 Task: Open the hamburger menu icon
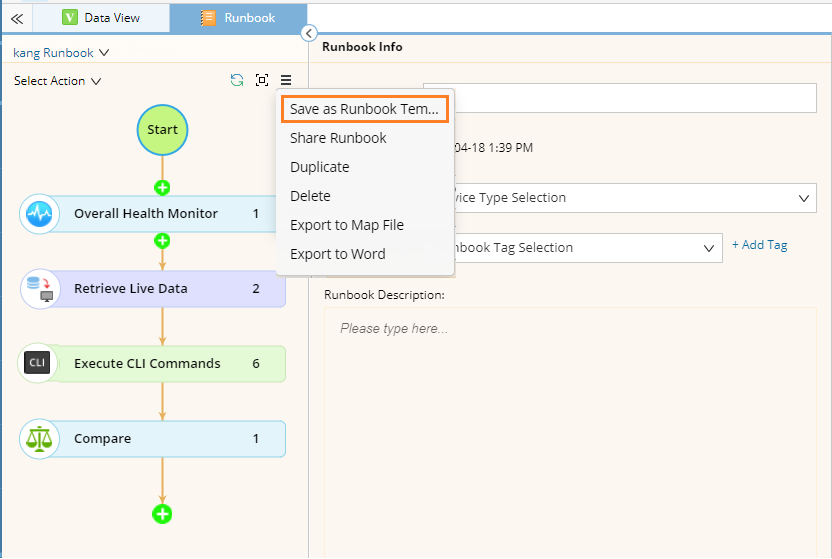[x=286, y=81]
